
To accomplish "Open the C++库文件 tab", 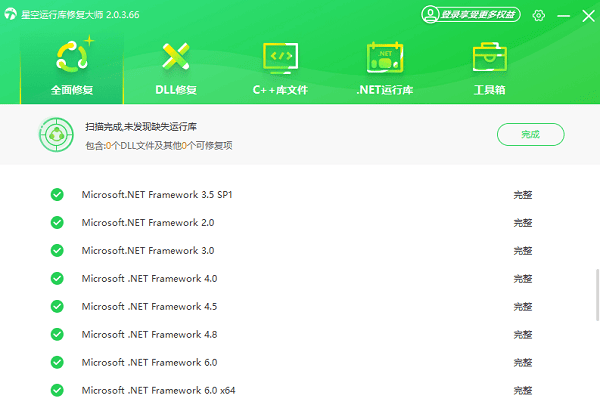I will point(280,66).
